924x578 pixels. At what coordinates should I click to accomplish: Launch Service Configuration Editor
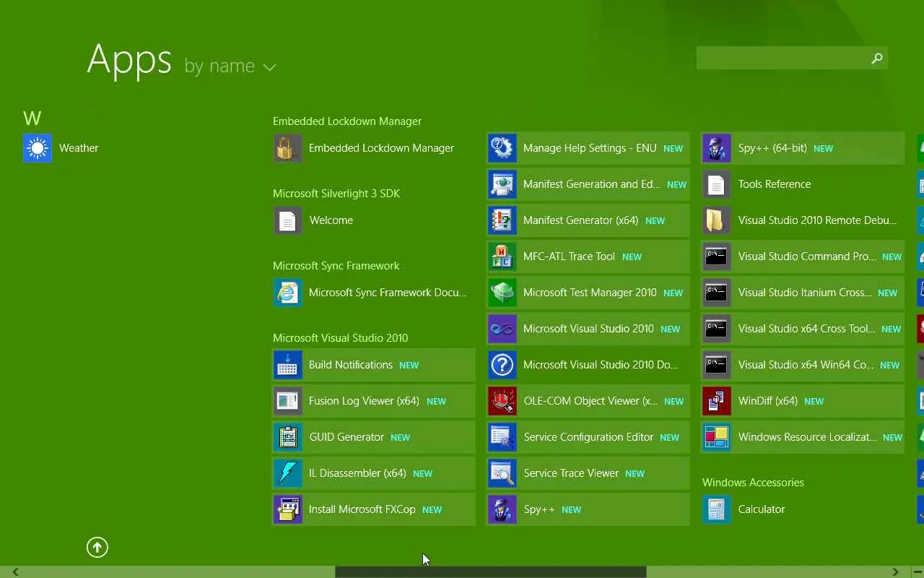(x=588, y=437)
